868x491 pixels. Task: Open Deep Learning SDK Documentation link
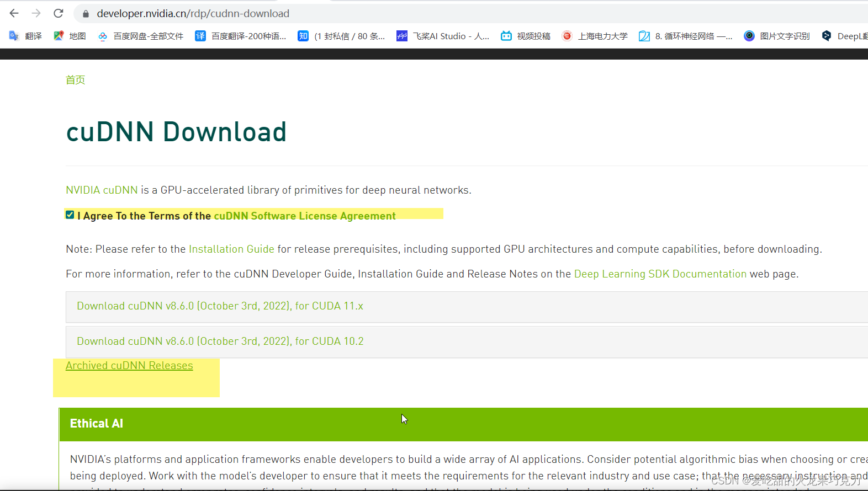(660, 274)
